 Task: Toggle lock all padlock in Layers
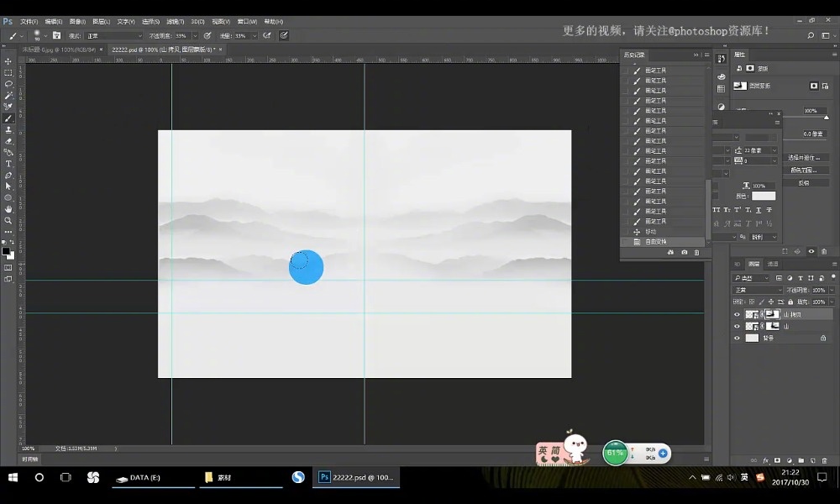click(x=790, y=302)
